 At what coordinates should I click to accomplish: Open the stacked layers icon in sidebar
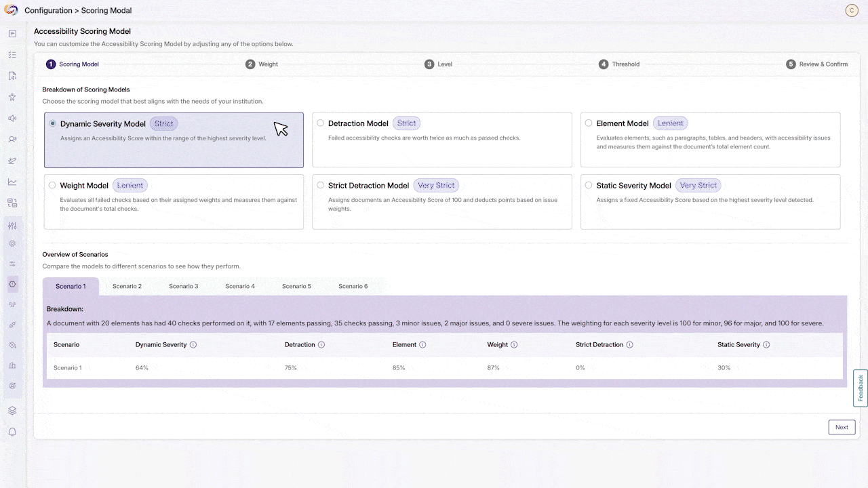click(x=12, y=411)
